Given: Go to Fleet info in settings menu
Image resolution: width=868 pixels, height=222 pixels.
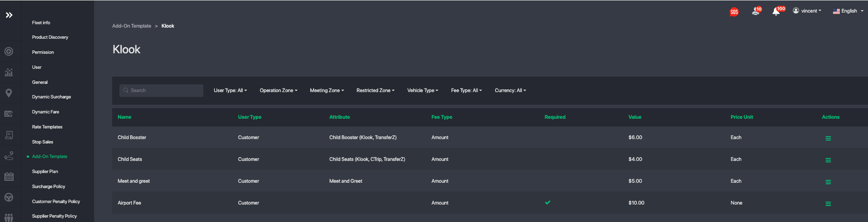Looking at the screenshot, I should pyautogui.click(x=41, y=22).
